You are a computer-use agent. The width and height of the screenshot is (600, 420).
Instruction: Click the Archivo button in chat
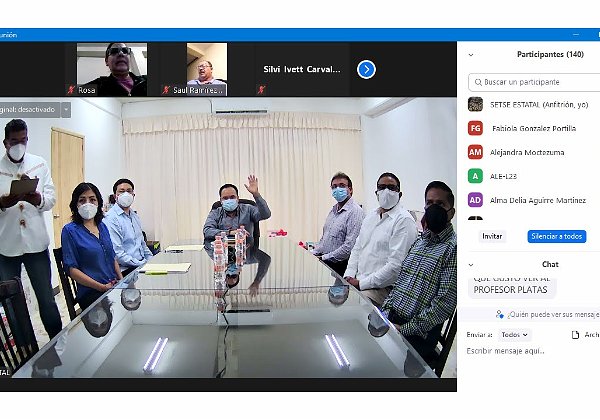pyautogui.click(x=586, y=335)
